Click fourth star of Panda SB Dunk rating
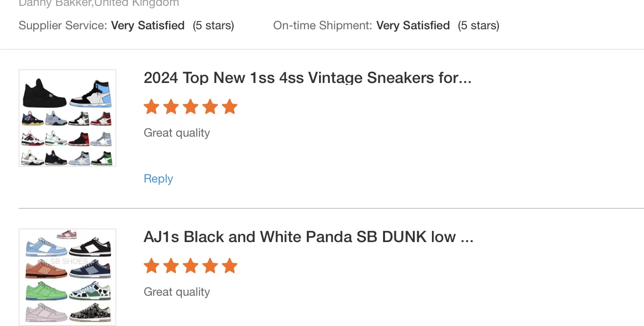This screenshot has width=644, height=326. [210, 266]
